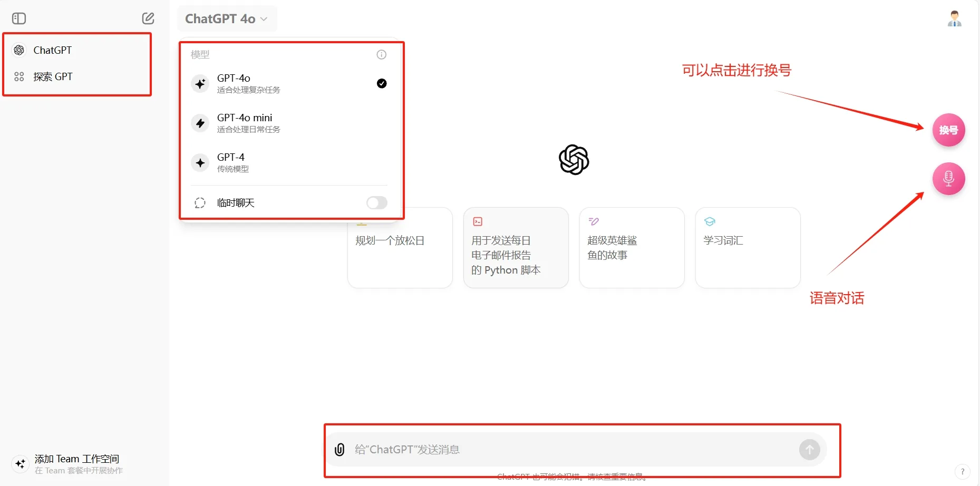Click the GPT-4o mini lightning icon
Screen dimensions: 980x486
pyautogui.click(x=200, y=123)
